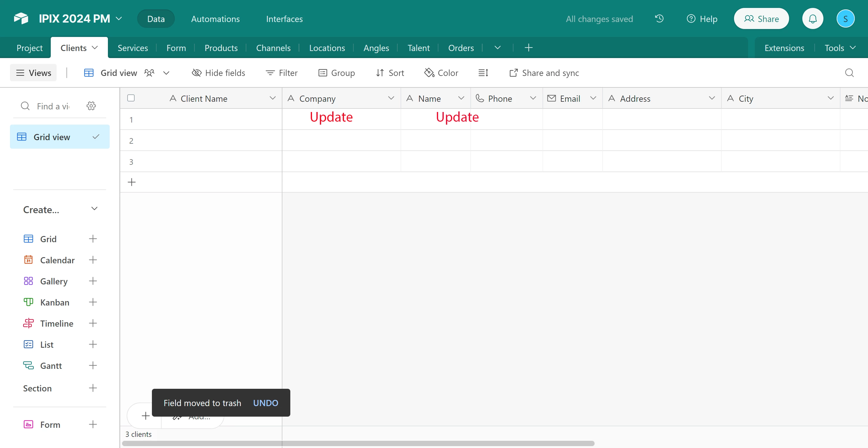The image size is (868, 448).
Task: Click the notifications bell icon
Action: pos(812,18)
